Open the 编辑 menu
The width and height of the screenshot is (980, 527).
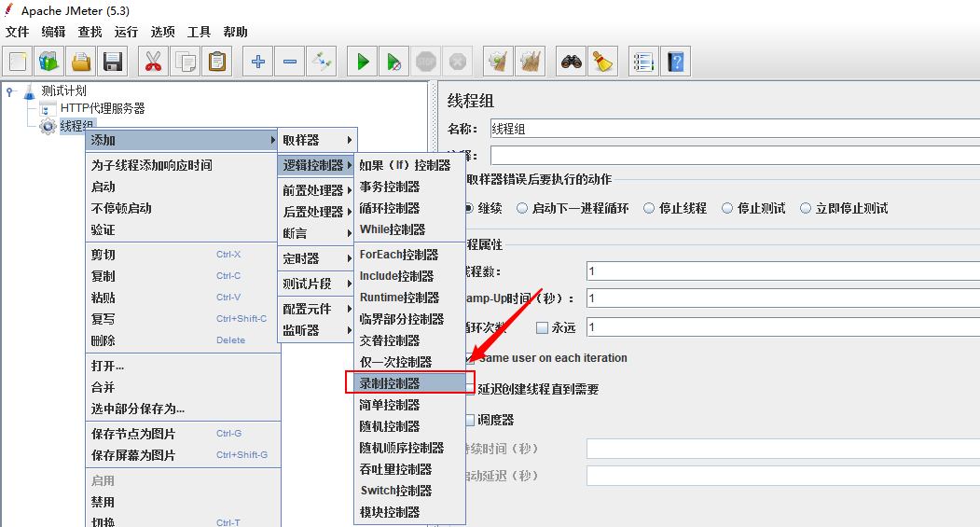54,32
